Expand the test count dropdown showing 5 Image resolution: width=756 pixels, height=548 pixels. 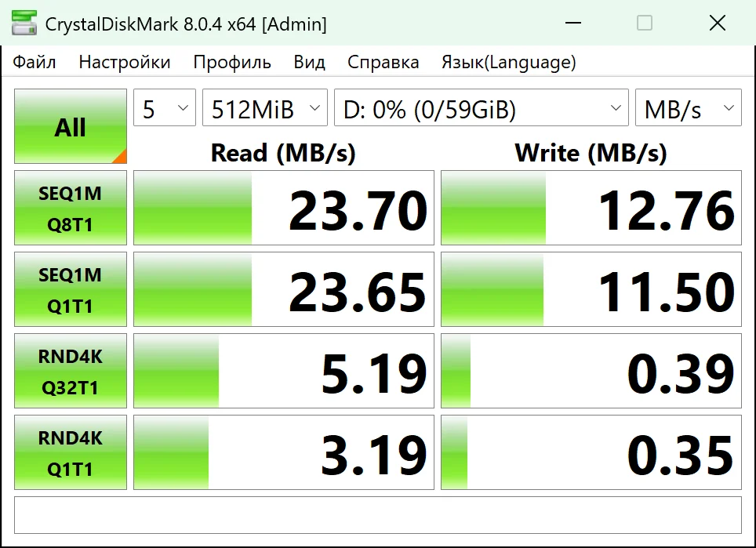[x=165, y=107]
